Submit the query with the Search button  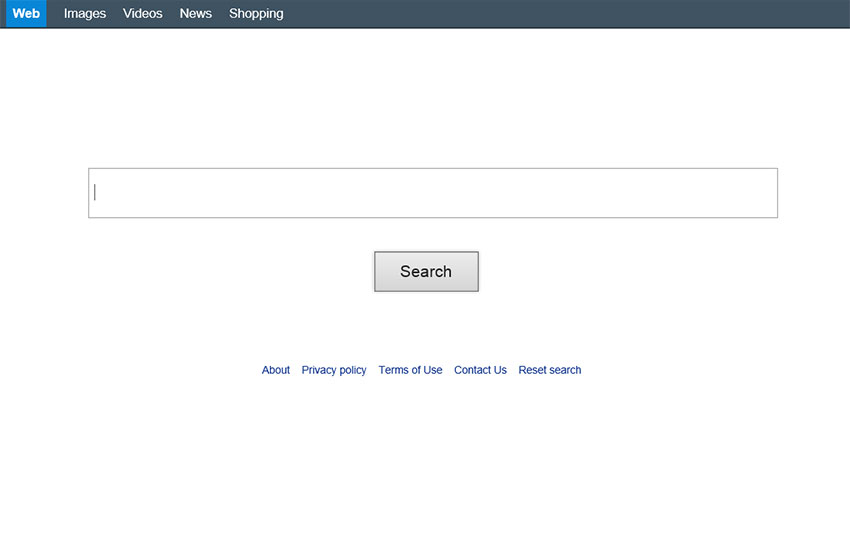tap(426, 272)
